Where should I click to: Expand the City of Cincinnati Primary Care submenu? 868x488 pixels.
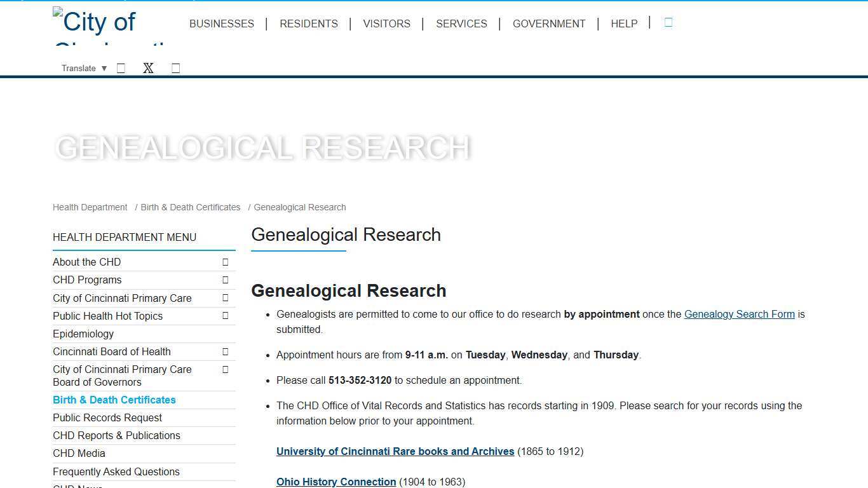tap(225, 298)
